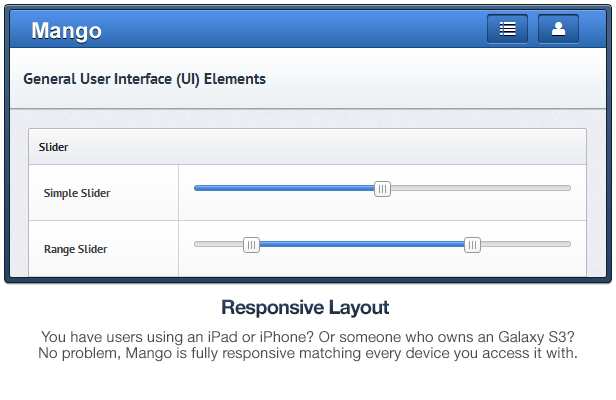
Task: Click the Range Slider's left handle
Action: (x=252, y=245)
